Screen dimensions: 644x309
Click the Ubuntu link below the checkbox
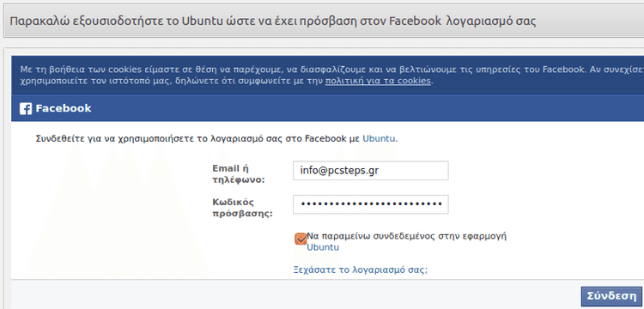[323, 247]
